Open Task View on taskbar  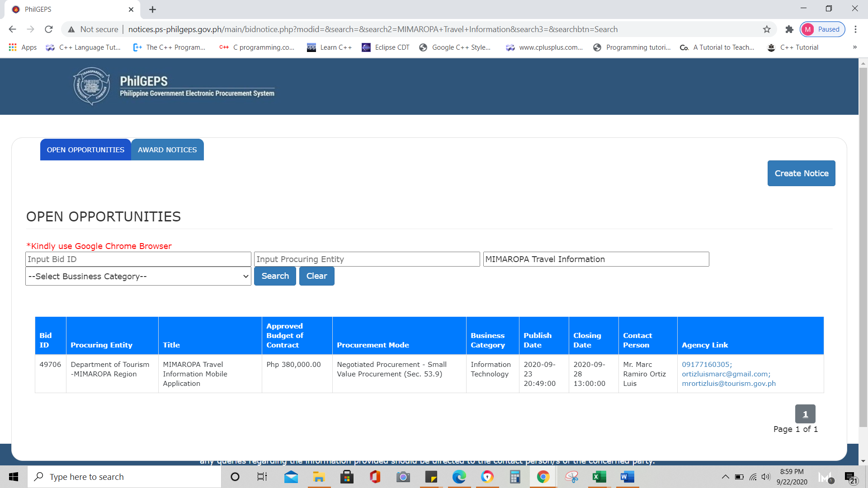point(262,477)
